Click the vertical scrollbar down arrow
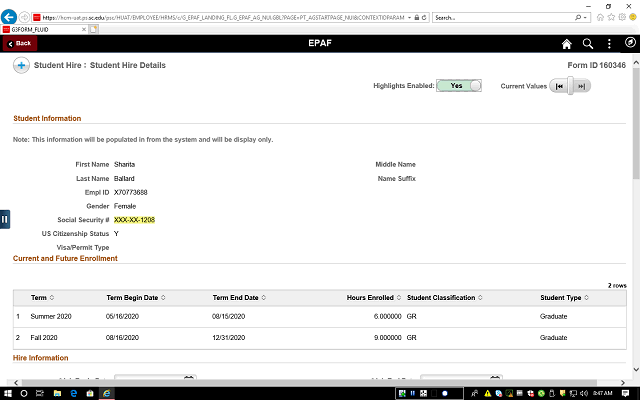 (x=636, y=369)
